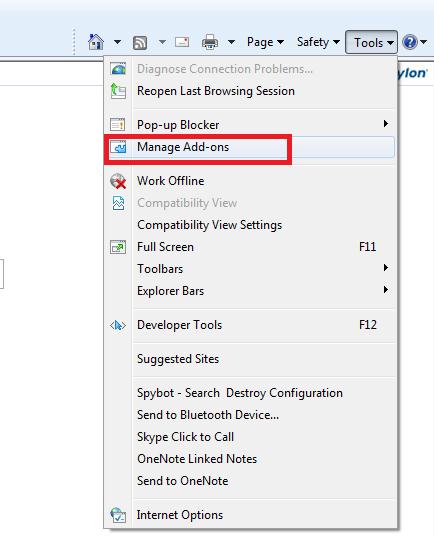Open the Home button dropdown arrow
434x537 pixels.
(117, 42)
